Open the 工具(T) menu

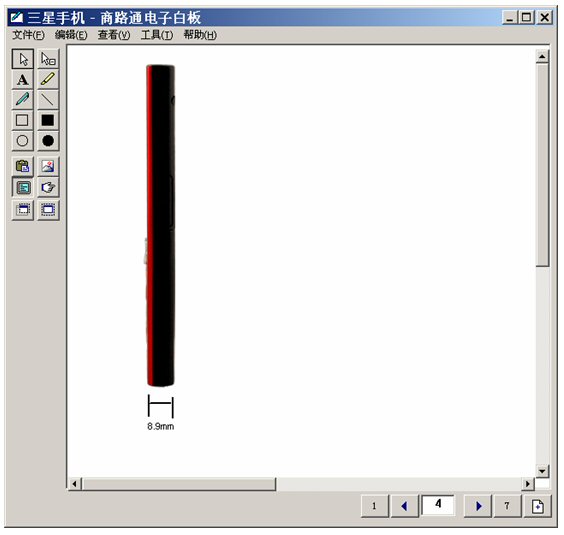click(157, 35)
